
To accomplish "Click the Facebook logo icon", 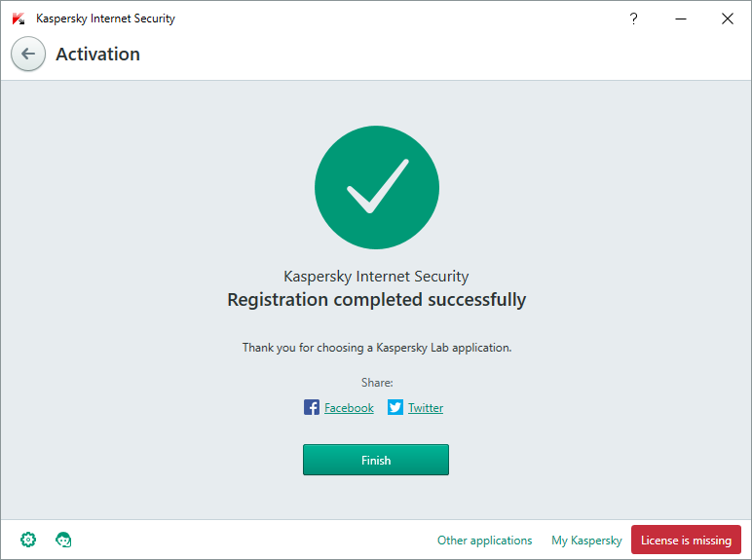I will [x=312, y=407].
